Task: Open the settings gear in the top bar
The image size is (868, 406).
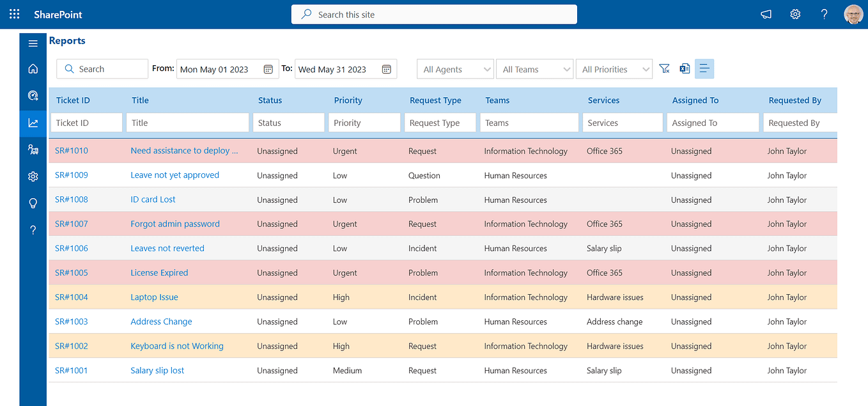Action: [x=795, y=13]
